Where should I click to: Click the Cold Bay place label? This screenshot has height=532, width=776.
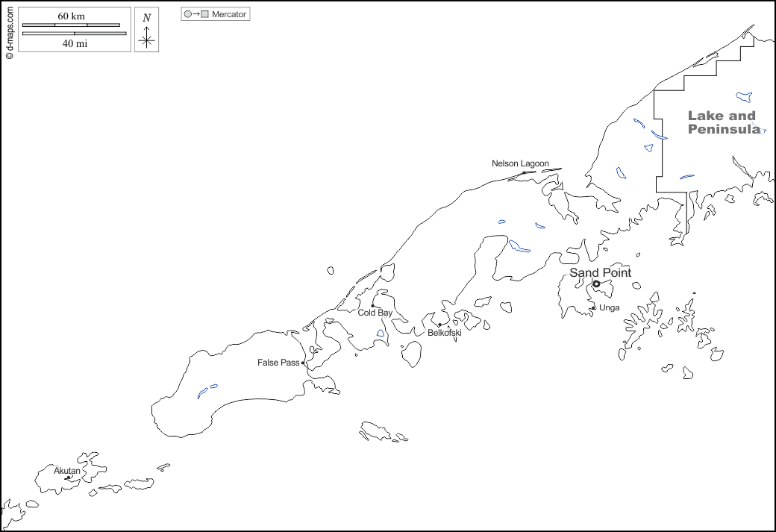(375, 313)
